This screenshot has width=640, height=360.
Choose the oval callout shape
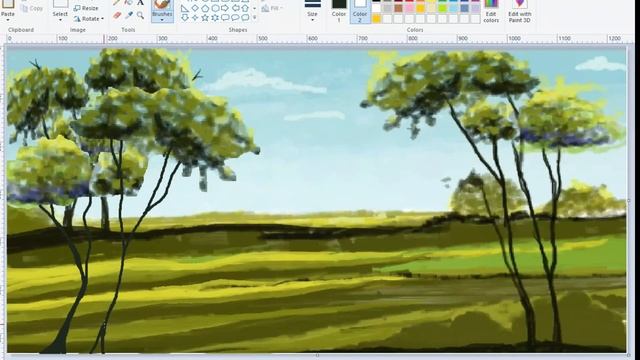tap(235, 18)
